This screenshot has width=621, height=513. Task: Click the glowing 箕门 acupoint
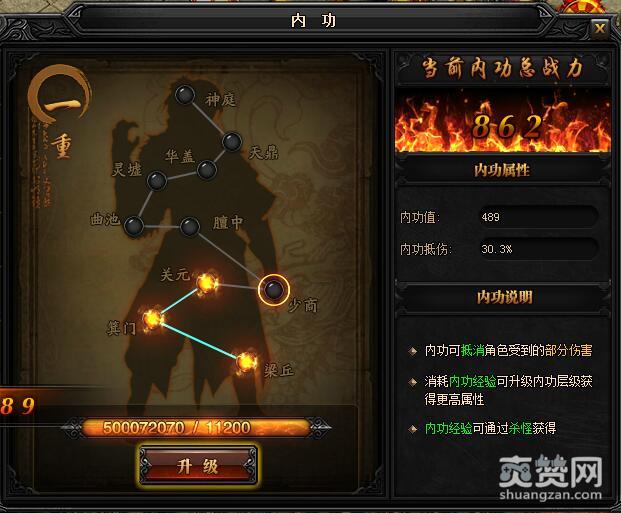point(152,318)
